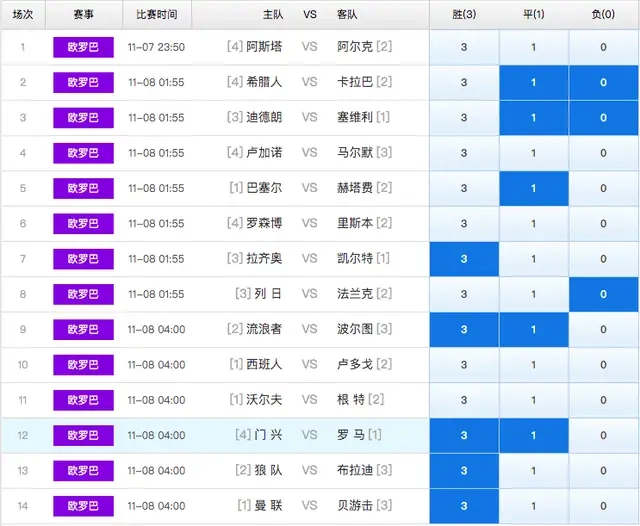Open away team 马尔默 in row 4
The height and width of the screenshot is (526, 640).
tap(355, 153)
